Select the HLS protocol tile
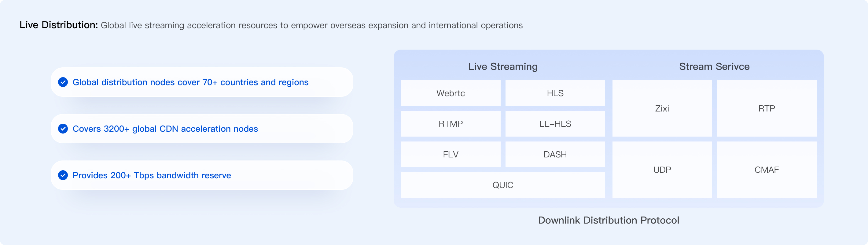 (555, 93)
